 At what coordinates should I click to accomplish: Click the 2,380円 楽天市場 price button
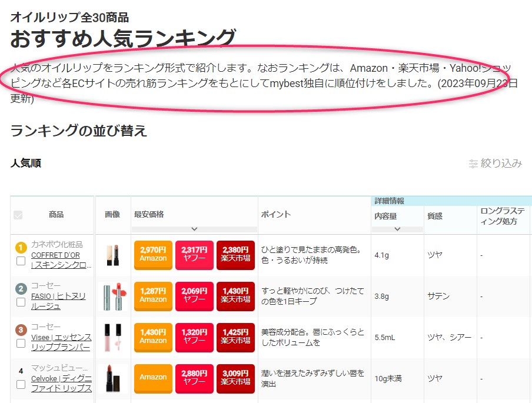pos(236,255)
